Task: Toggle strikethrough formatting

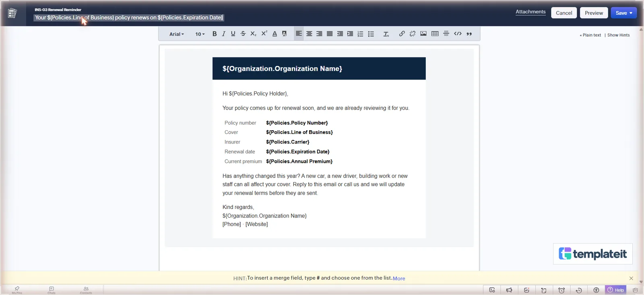Action: coord(243,34)
